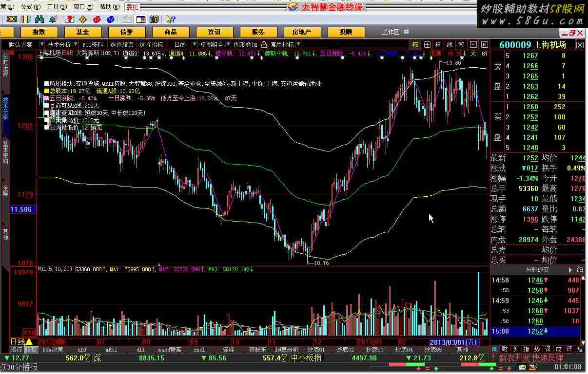
Task: Click the binoculars search icon in toolbar
Action: click(x=39, y=19)
